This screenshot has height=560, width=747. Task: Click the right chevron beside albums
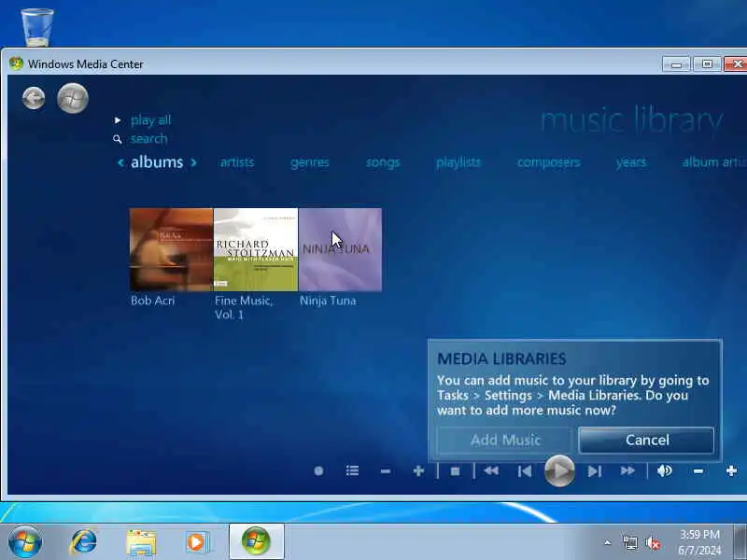[193, 162]
